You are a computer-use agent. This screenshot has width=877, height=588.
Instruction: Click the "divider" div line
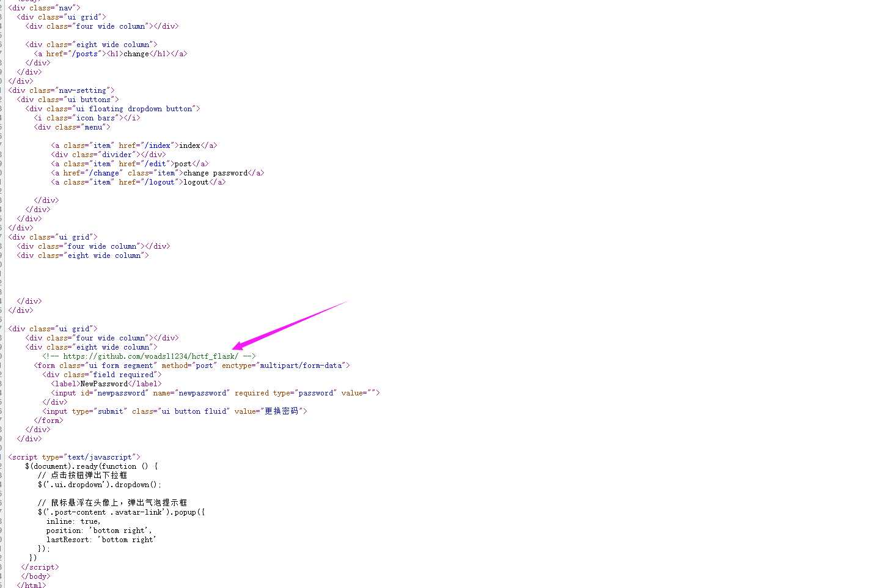108,155
